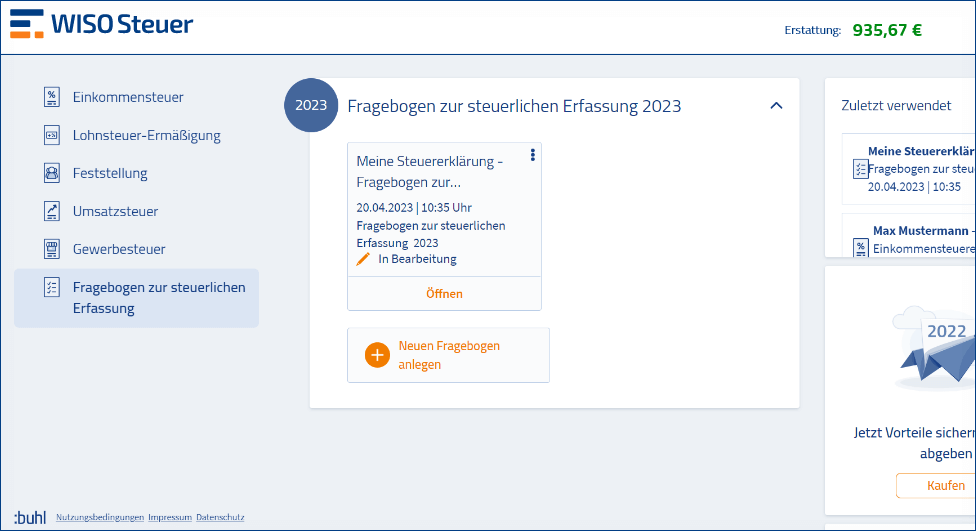
Task: Click the 2022 paper plane illustration
Action: coord(934,349)
